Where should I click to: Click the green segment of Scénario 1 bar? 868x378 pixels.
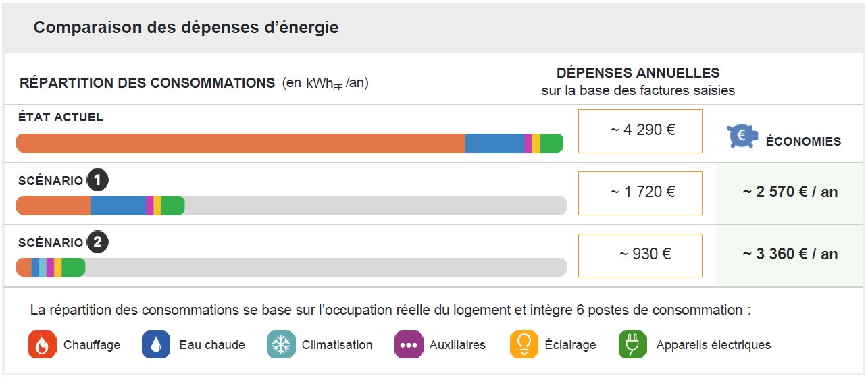172,206
